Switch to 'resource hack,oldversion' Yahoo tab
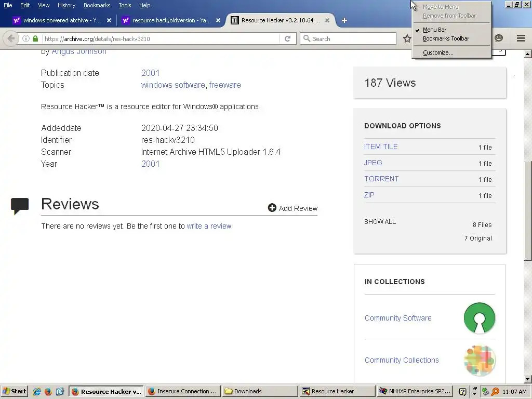This screenshot has height=399, width=532. point(171,20)
